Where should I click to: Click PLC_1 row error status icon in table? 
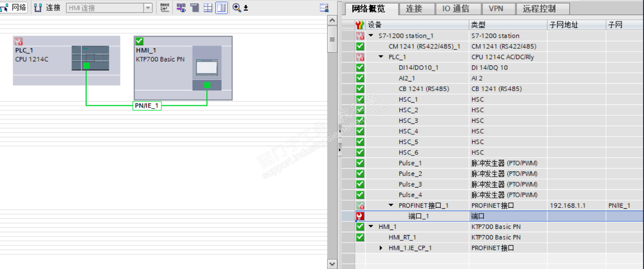click(x=360, y=57)
